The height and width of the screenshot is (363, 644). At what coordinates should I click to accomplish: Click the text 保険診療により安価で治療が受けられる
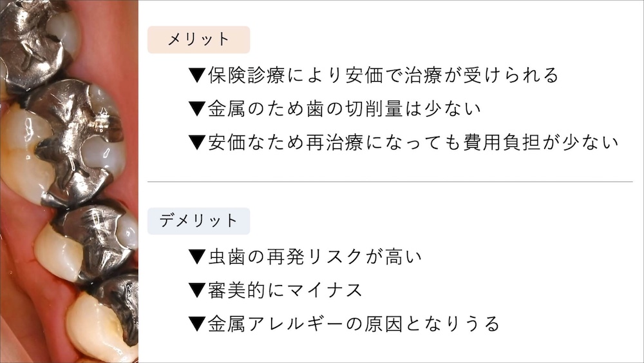tap(383, 75)
